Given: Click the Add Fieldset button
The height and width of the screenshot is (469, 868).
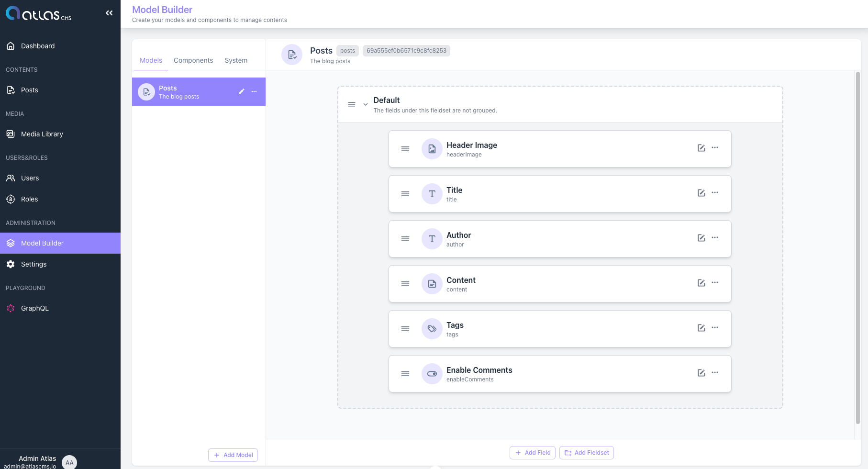Looking at the screenshot, I should coord(587,452).
